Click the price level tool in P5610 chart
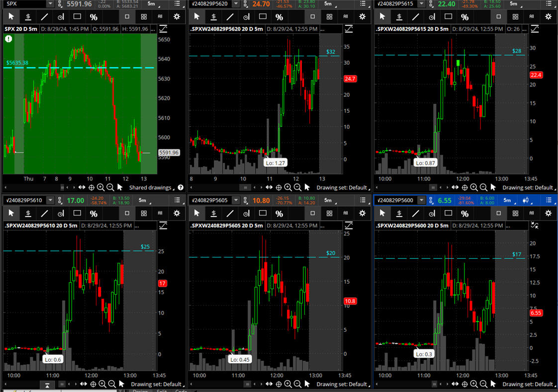 click(28, 213)
